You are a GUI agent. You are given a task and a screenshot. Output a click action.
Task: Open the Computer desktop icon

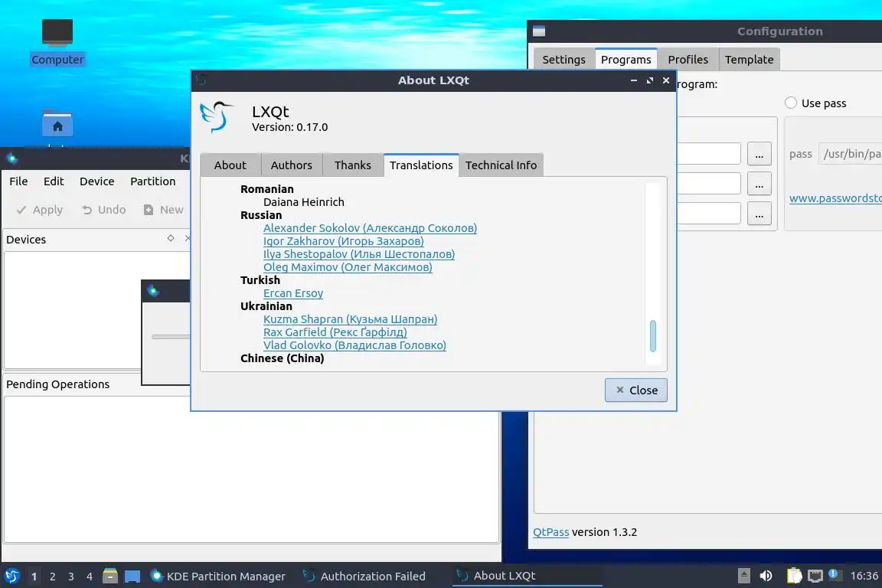click(x=57, y=42)
